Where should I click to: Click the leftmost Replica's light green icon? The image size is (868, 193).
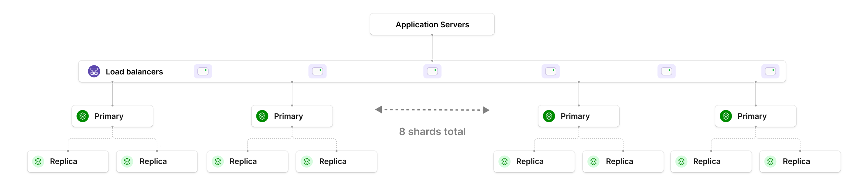(38, 162)
